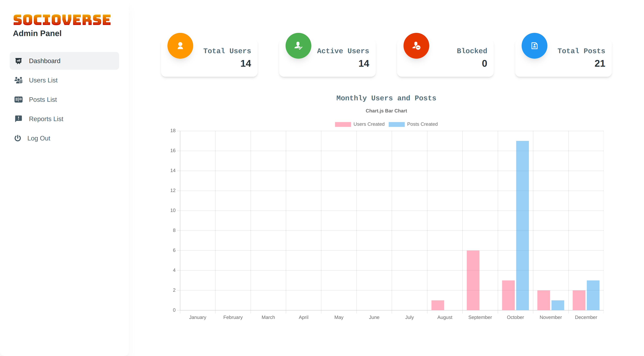The height and width of the screenshot is (356, 644).
Task: Click the Log Out power icon
Action: click(18, 138)
